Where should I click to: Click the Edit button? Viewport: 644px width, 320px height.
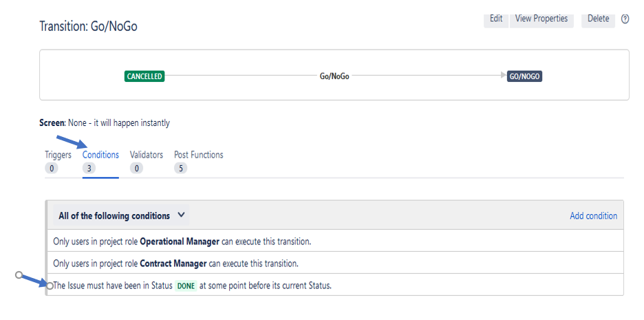pos(496,19)
